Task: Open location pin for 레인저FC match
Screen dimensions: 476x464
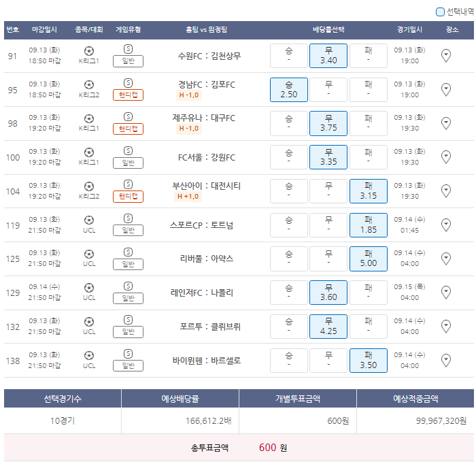Action: click(x=446, y=293)
